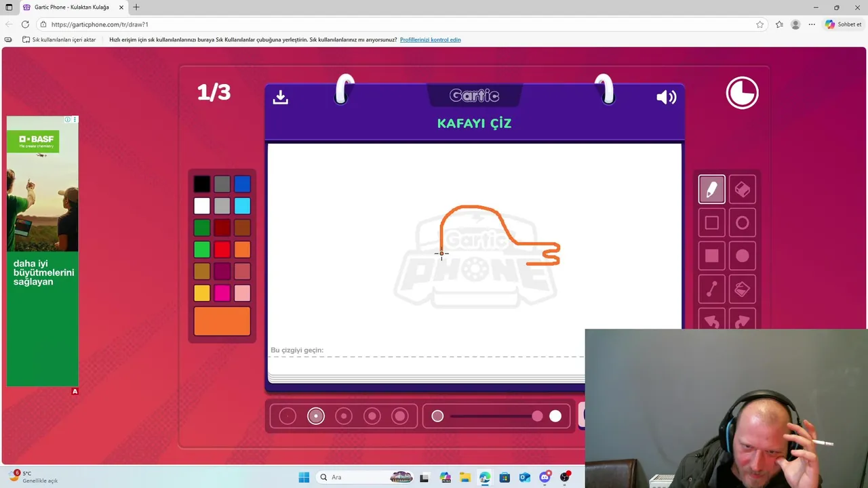Open a new browser tab

pyautogui.click(x=136, y=7)
